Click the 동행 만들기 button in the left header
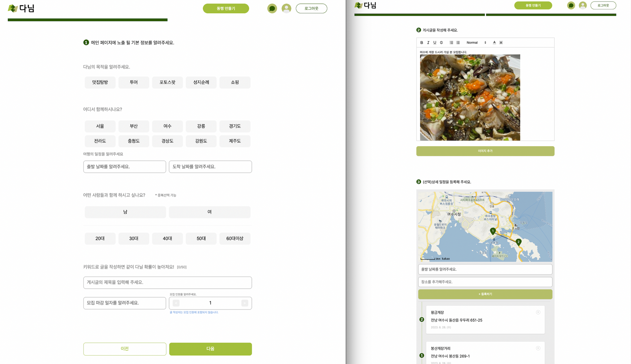631x364 pixels. click(x=226, y=9)
